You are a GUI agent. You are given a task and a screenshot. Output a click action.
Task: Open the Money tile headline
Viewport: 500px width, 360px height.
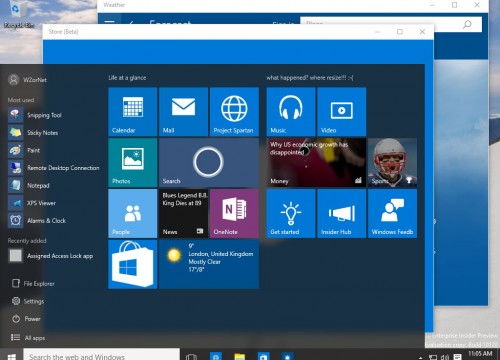(316, 162)
